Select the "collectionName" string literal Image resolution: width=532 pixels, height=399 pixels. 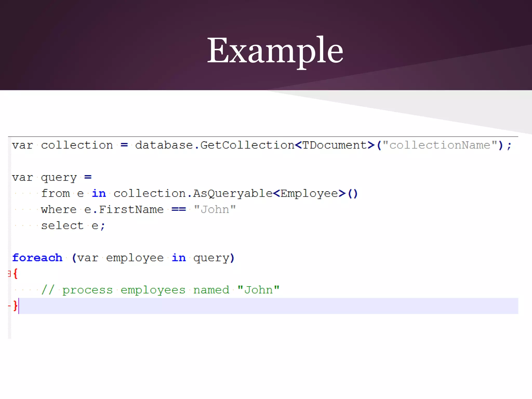click(440, 145)
